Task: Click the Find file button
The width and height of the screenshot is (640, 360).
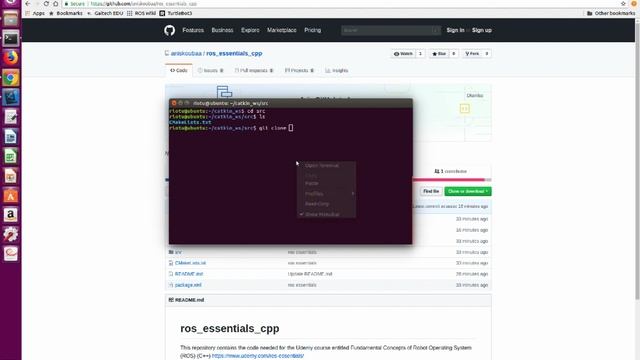Action: pos(431,191)
